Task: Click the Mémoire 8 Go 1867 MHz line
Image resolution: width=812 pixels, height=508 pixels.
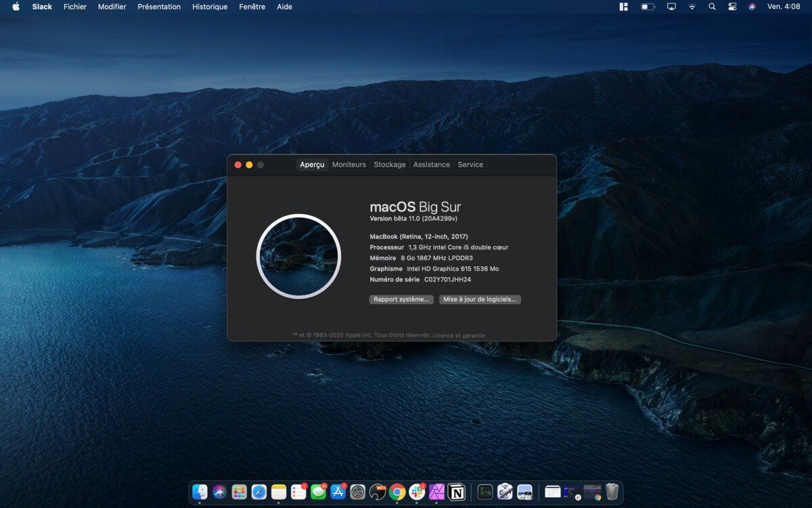Action: pos(422,258)
